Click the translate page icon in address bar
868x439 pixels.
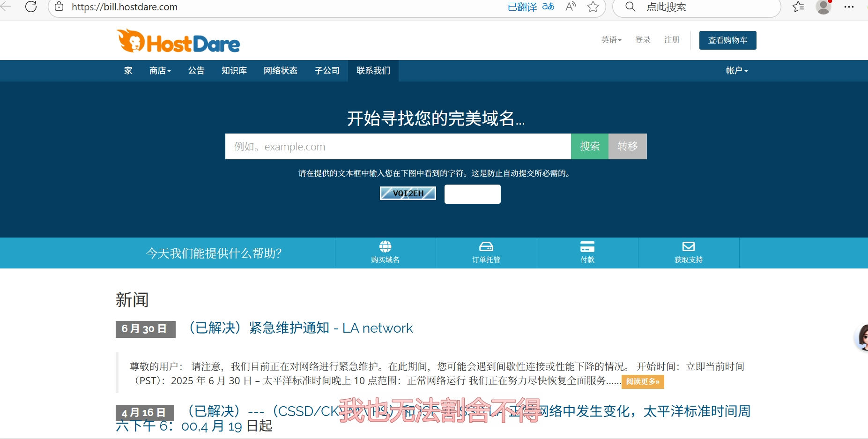pos(548,7)
